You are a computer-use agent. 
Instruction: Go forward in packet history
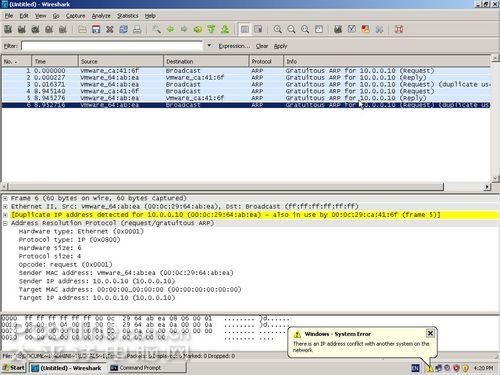pos(184,29)
